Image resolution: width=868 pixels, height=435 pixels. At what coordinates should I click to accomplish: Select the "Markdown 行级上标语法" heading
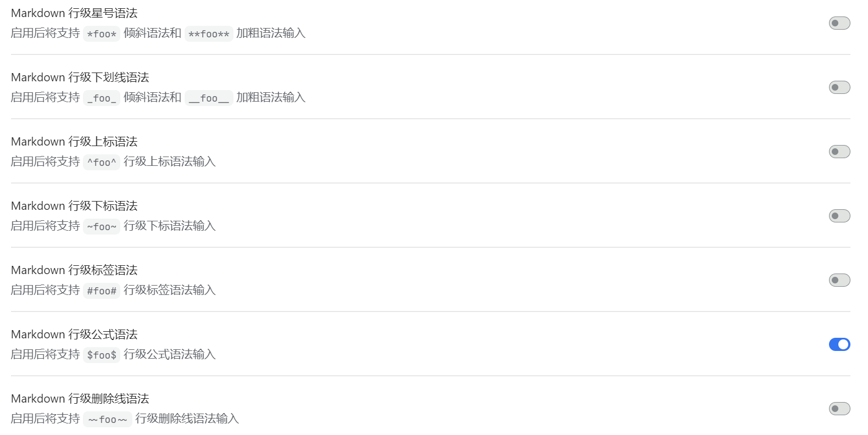click(74, 142)
